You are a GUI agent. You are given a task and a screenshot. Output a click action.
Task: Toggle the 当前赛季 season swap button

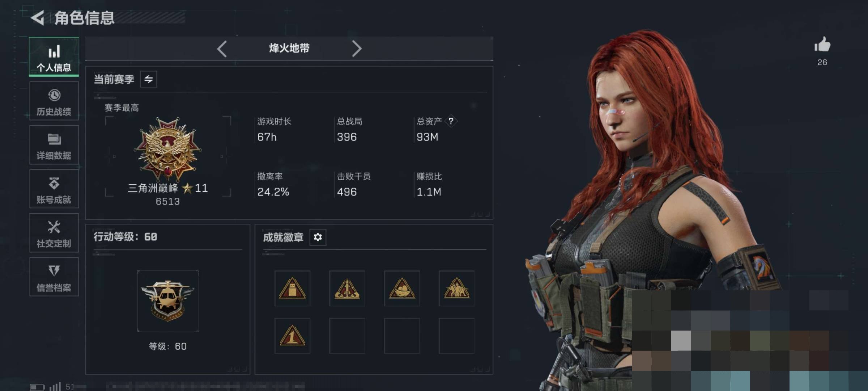[x=149, y=79]
